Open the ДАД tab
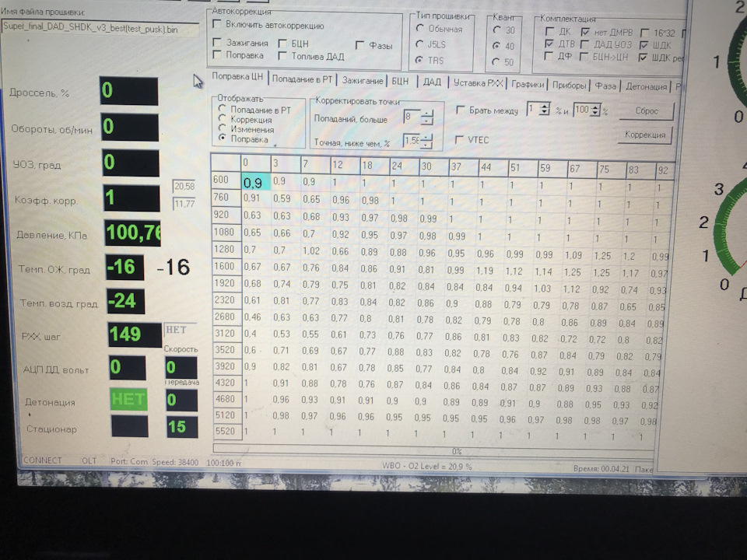Screen dimensions: 747x560 click(x=432, y=82)
